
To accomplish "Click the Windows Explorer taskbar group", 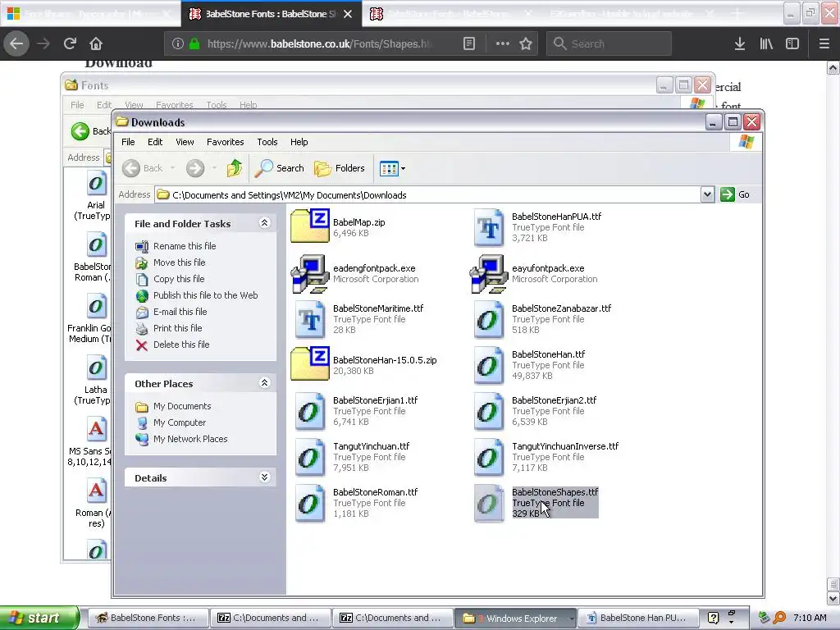I will (516, 618).
